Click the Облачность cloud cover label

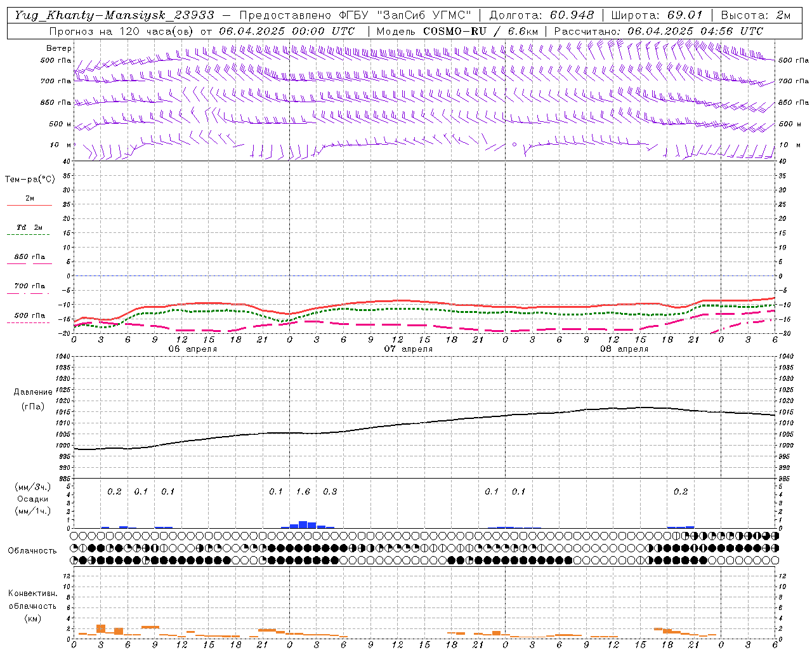32,551
